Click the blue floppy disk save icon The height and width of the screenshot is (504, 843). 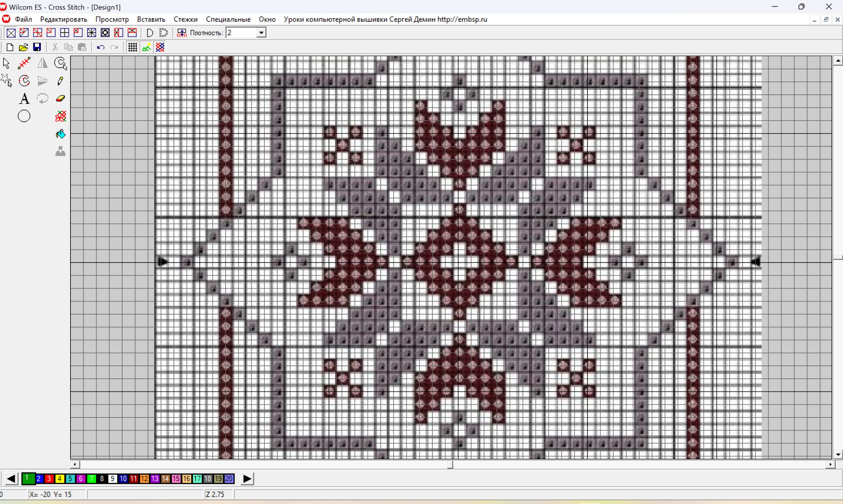pos(37,47)
